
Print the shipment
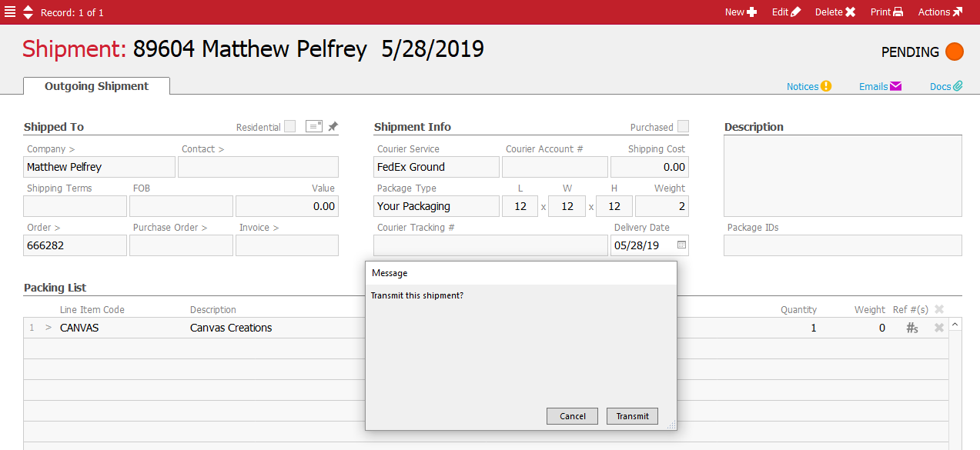point(886,12)
